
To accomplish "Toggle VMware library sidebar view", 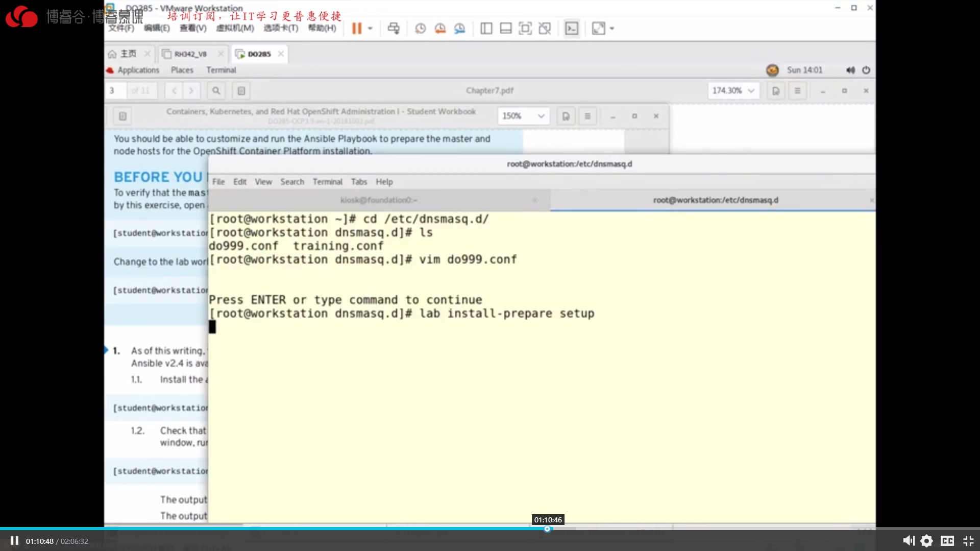I will pyautogui.click(x=486, y=29).
